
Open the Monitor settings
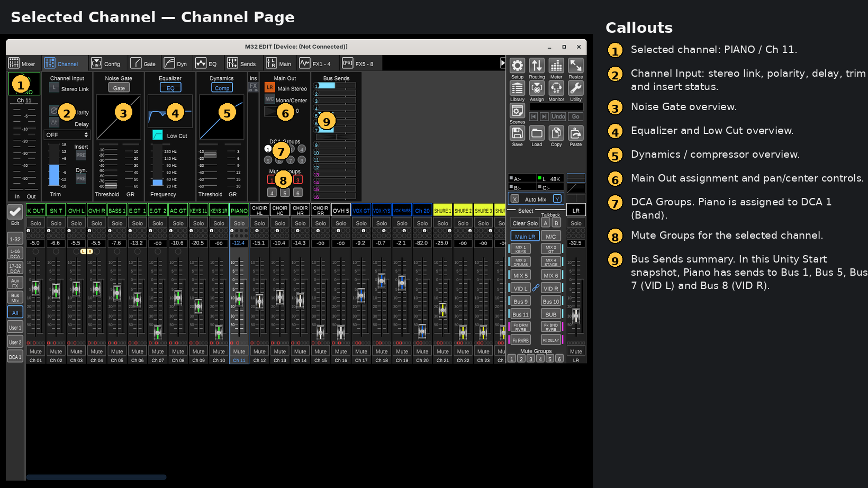pos(556,88)
